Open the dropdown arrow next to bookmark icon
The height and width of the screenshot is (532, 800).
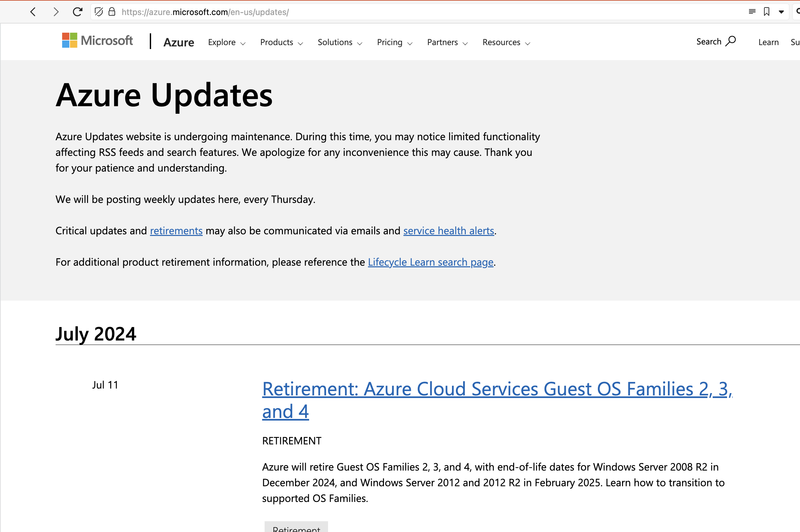pos(781,12)
